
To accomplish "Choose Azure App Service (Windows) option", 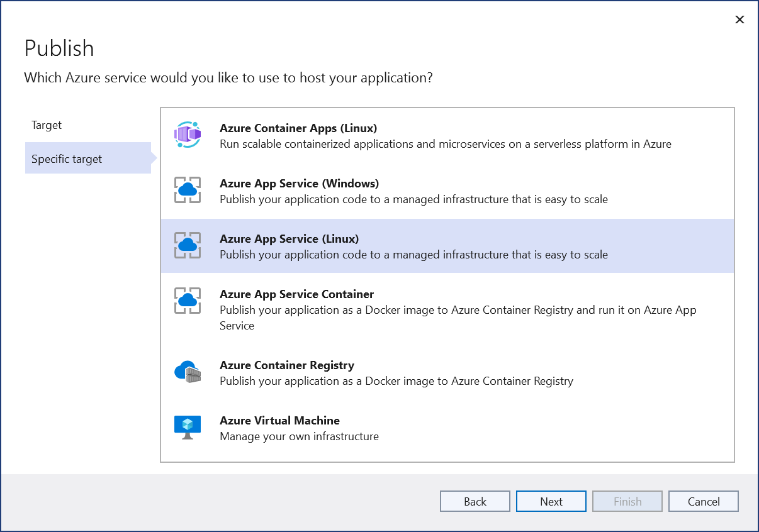I will [299, 184].
